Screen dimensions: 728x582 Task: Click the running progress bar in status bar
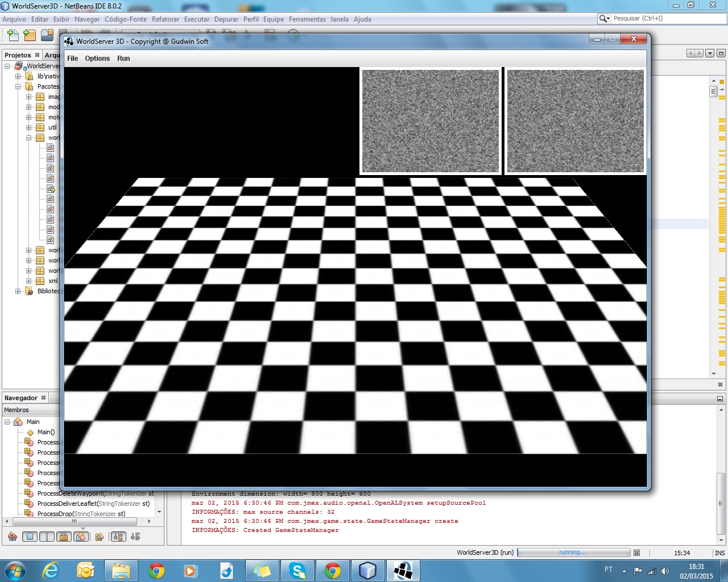573,552
